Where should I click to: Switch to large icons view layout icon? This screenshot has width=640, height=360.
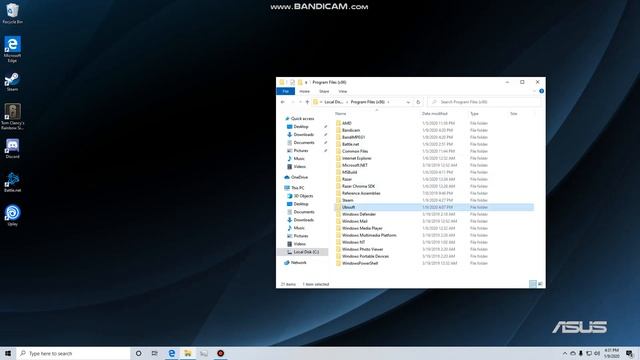[x=540, y=284]
